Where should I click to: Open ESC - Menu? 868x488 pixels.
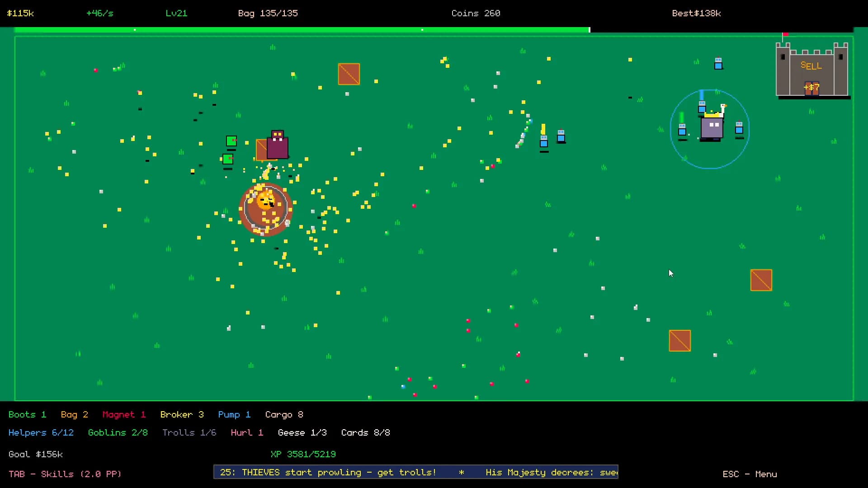pos(750,474)
